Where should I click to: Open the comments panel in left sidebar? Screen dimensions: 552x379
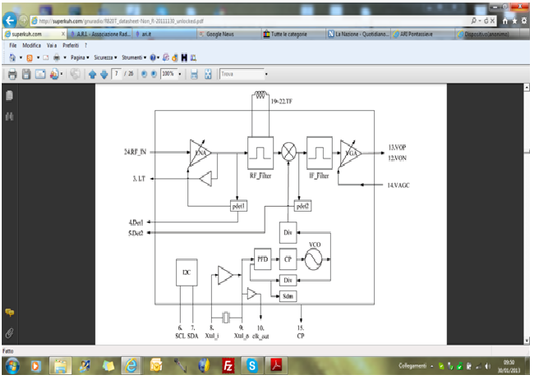(10, 312)
